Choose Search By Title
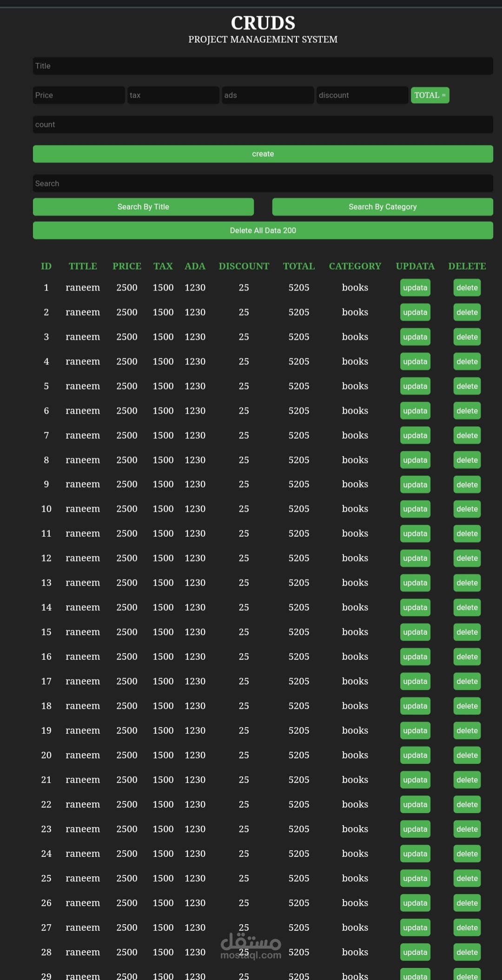 (x=143, y=207)
